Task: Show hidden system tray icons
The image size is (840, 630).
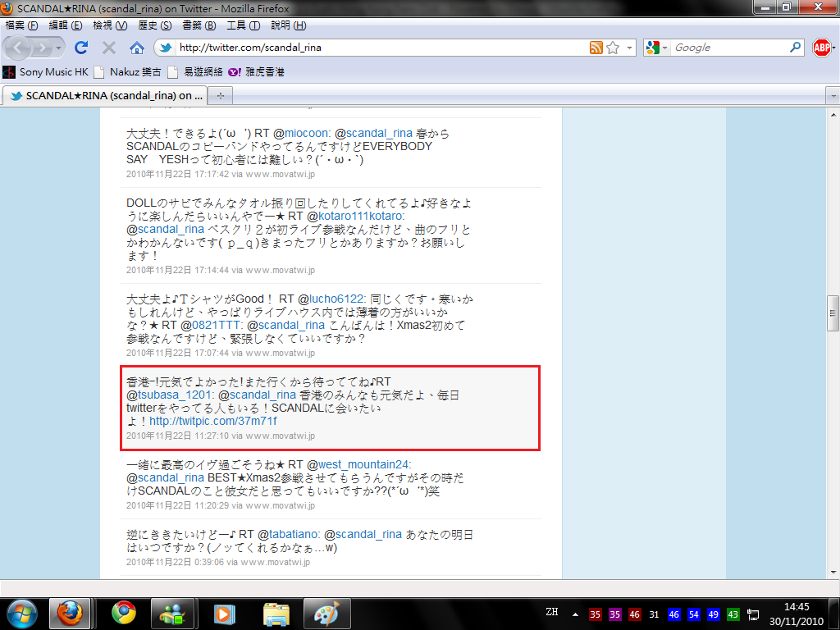Action: point(577,614)
